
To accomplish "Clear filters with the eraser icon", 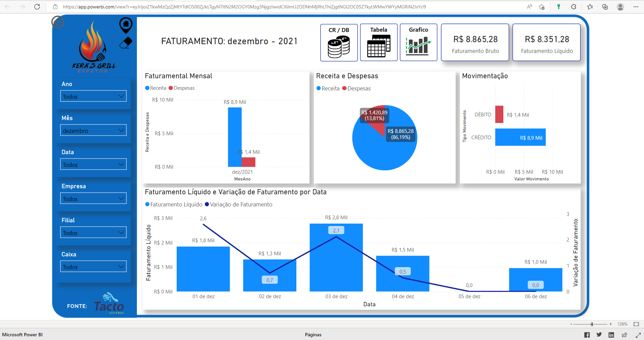I will pyautogui.click(x=126, y=43).
